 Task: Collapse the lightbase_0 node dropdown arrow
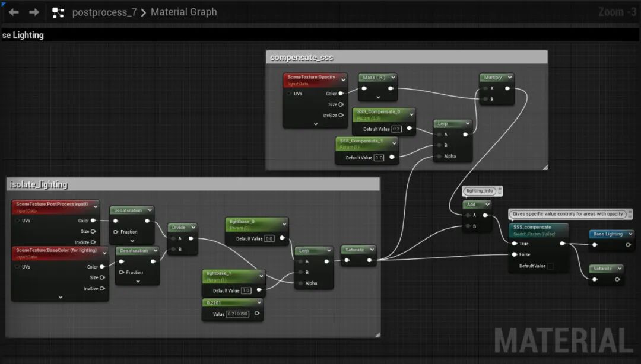tap(284, 224)
